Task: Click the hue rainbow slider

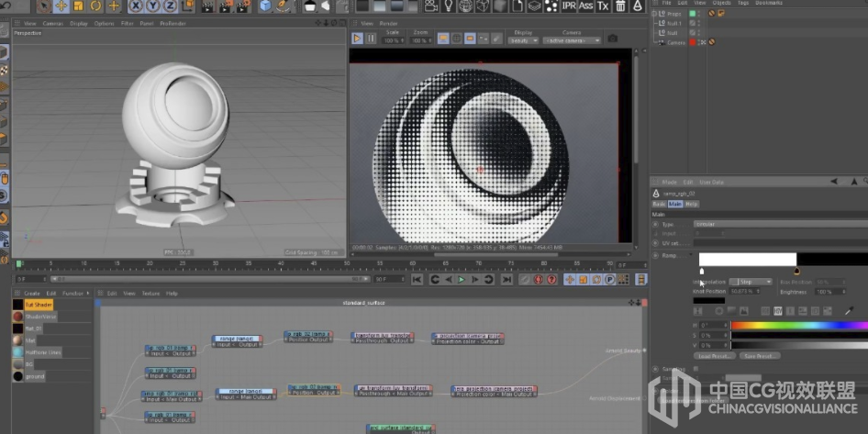Action: 799,326
